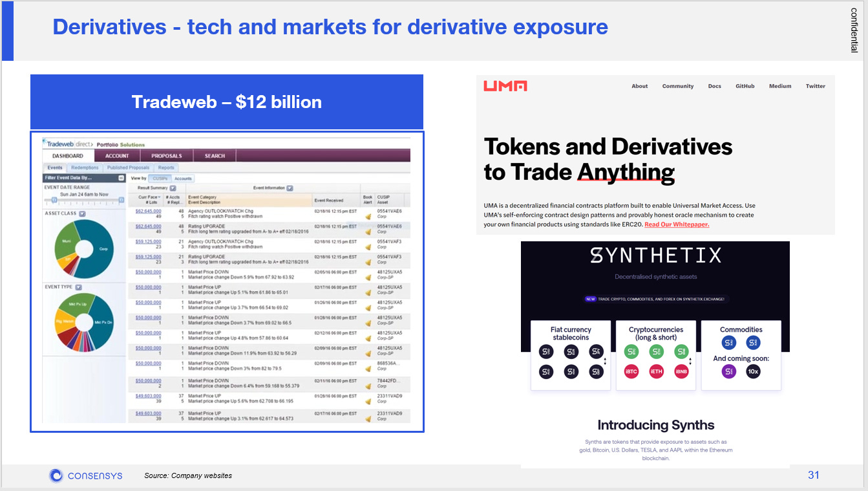This screenshot has height=491, width=868.
Task: Click the 'Introducing Synths' heading
Action: point(656,425)
